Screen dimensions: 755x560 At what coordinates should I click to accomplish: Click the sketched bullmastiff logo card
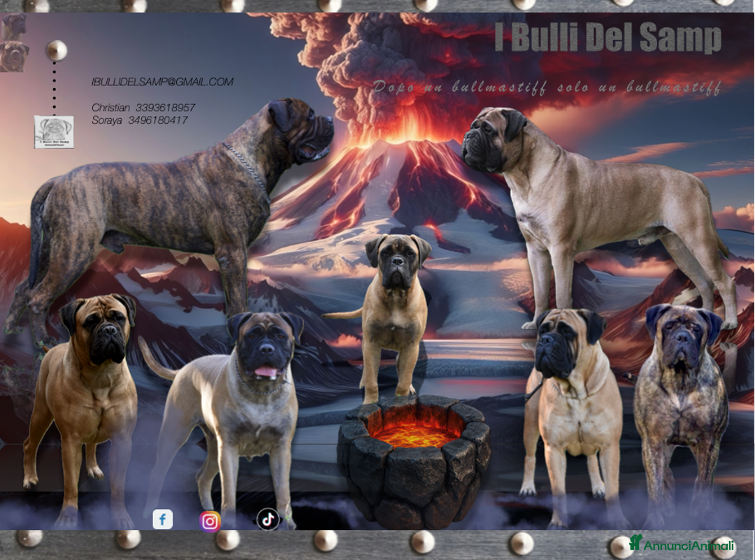click(x=54, y=131)
